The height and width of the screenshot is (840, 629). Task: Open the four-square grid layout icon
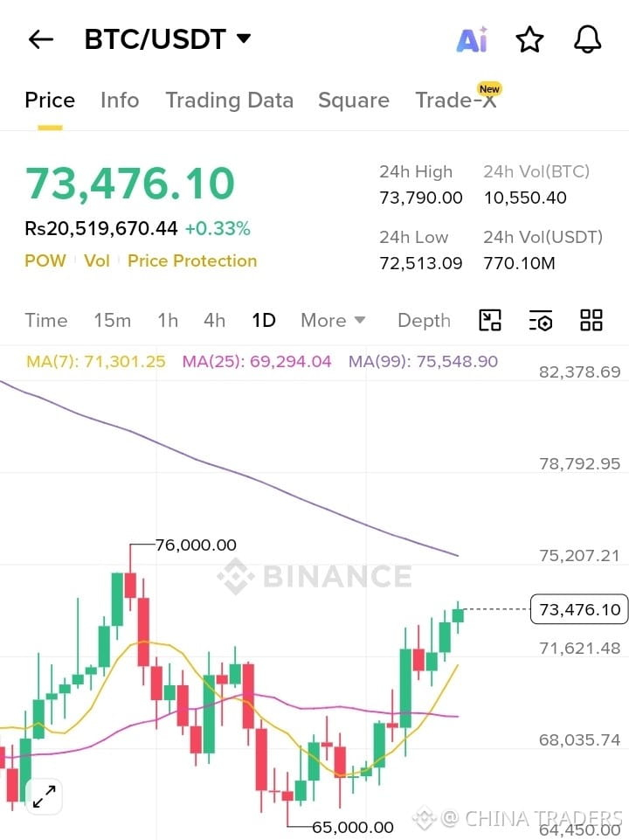click(591, 321)
